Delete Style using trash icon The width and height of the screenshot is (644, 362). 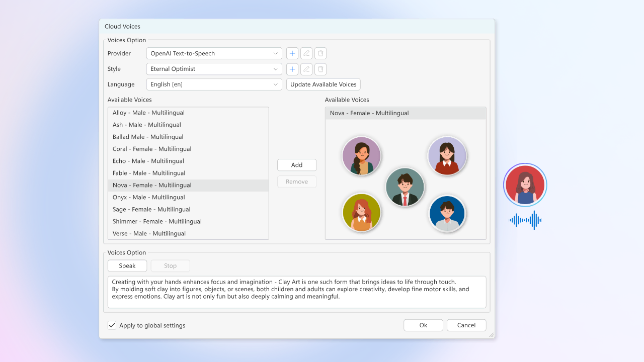click(x=320, y=69)
